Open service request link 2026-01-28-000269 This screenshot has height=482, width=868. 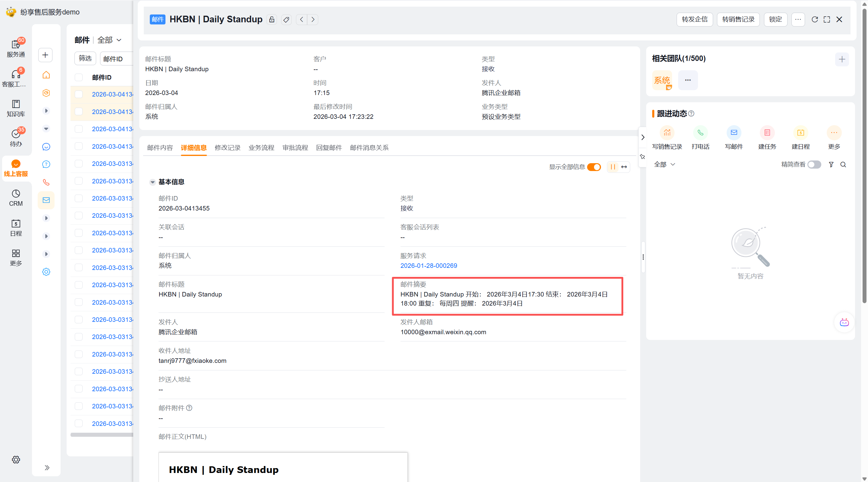[428, 266]
